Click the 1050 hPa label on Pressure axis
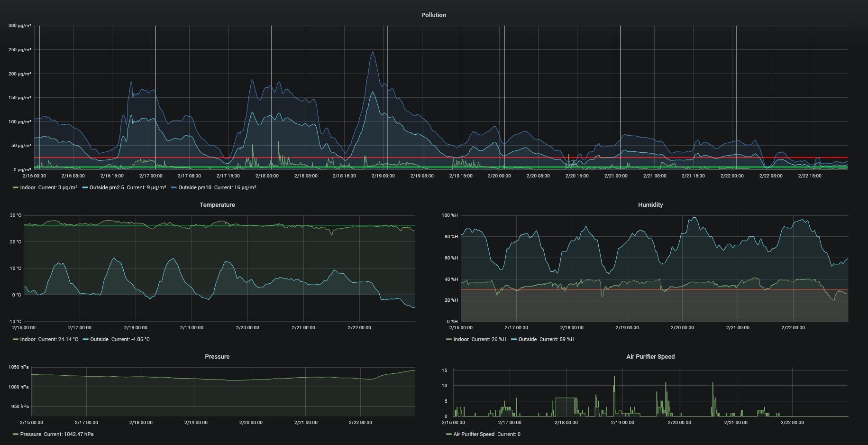Screen dimensions: 868x445 (18, 367)
